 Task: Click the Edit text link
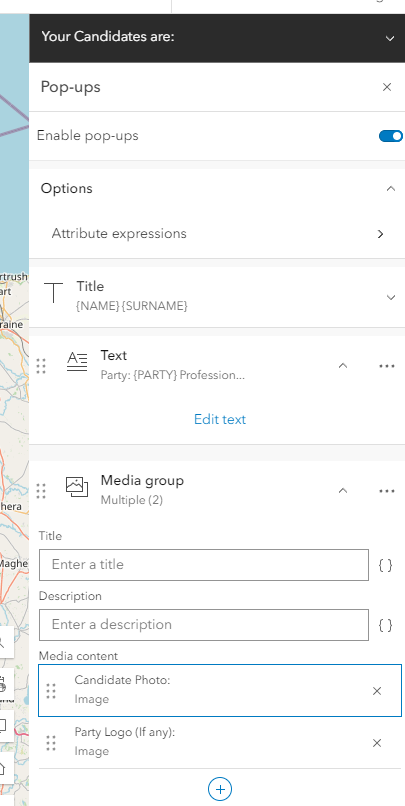pos(220,419)
